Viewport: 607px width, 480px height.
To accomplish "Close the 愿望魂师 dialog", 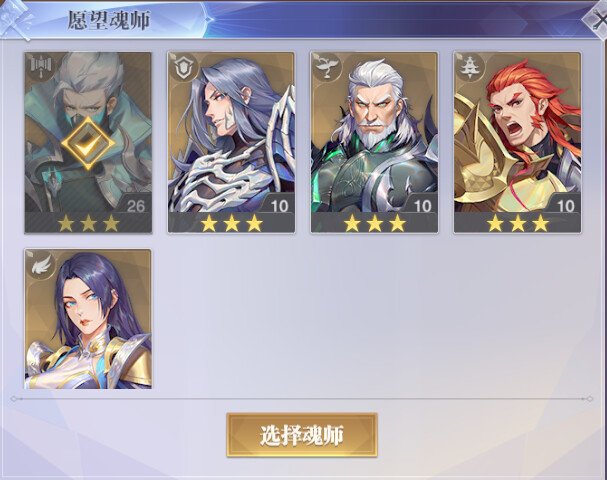I will (596, 19).
